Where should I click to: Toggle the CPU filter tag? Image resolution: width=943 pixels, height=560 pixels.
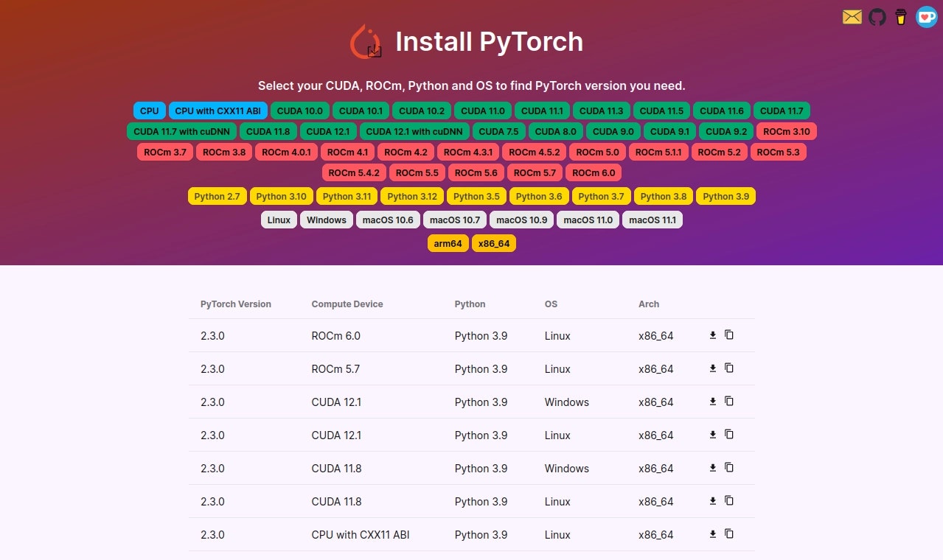(150, 111)
